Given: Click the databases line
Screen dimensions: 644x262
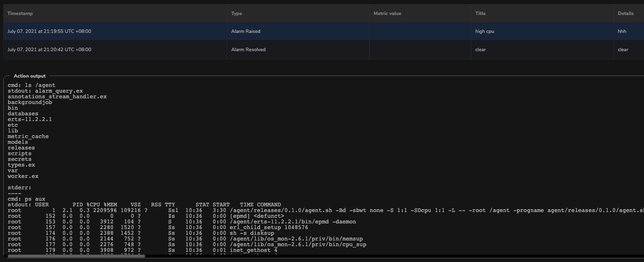Looking at the screenshot, I should (x=23, y=114).
